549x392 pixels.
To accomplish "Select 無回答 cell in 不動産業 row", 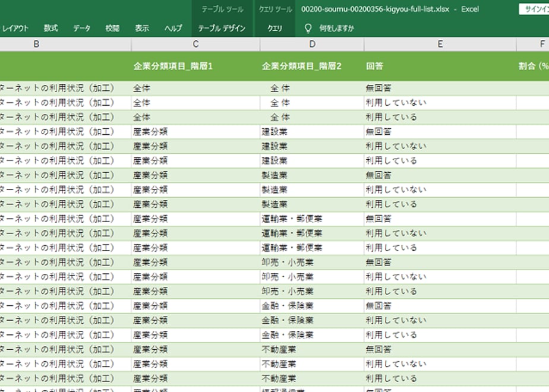I will coord(440,350).
